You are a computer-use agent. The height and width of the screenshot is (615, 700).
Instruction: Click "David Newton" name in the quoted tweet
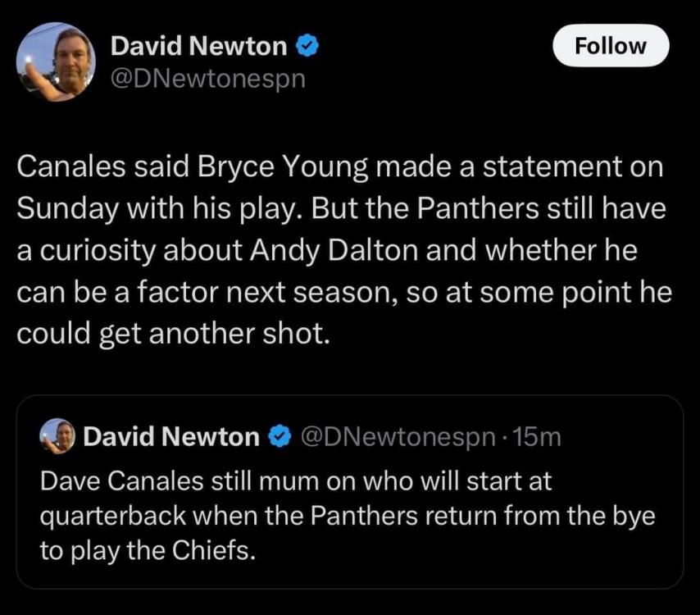pos(170,437)
